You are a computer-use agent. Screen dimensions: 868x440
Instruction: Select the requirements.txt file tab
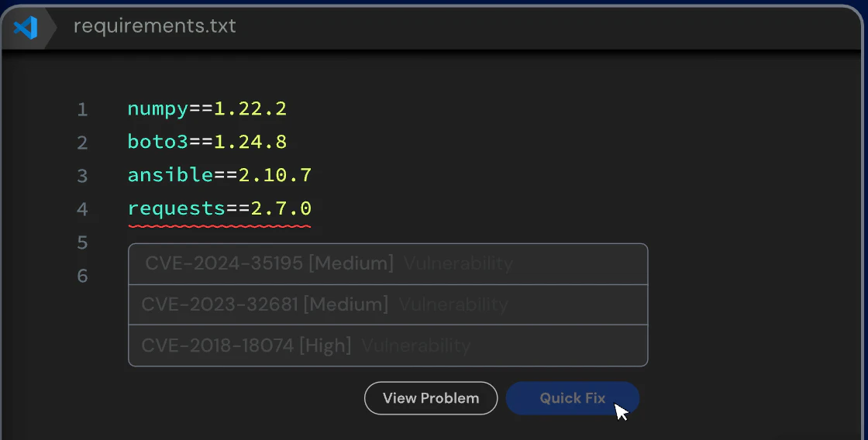(154, 26)
